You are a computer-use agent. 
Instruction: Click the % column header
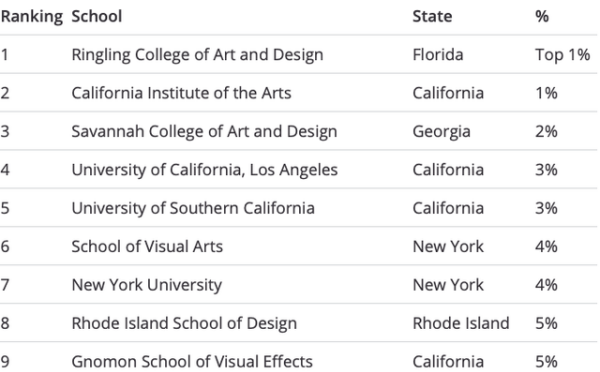click(x=542, y=16)
